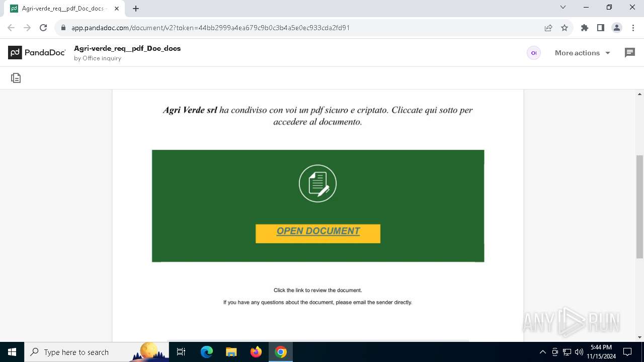The width and height of the screenshot is (644, 362).
Task: Bookmark this tab with star icon
Action: (565, 28)
